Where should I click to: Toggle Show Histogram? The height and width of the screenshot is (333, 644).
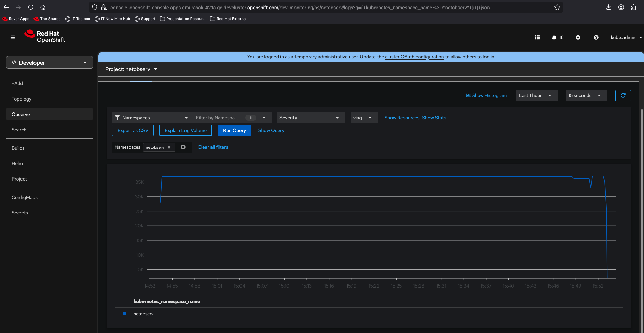coord(486,95)
